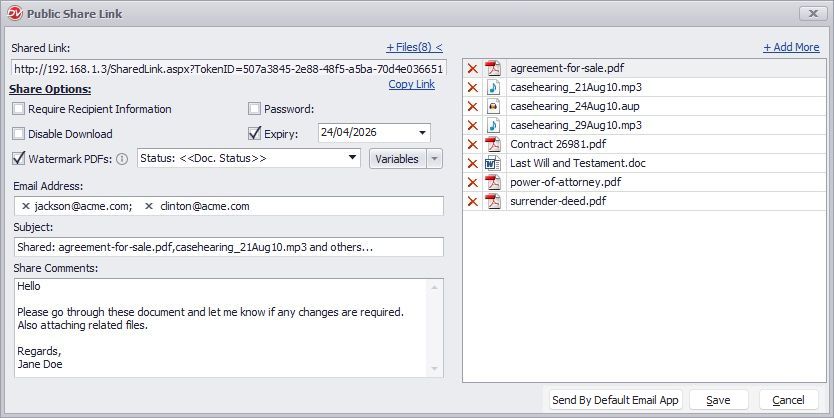Enable Require Recipient Information checkbox
Screen dimensions: 834x418
click(19, 109)
